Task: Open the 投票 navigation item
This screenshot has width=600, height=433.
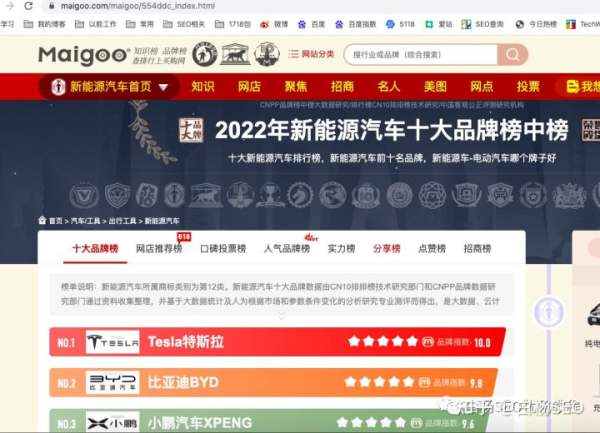Action: (528, 87)
